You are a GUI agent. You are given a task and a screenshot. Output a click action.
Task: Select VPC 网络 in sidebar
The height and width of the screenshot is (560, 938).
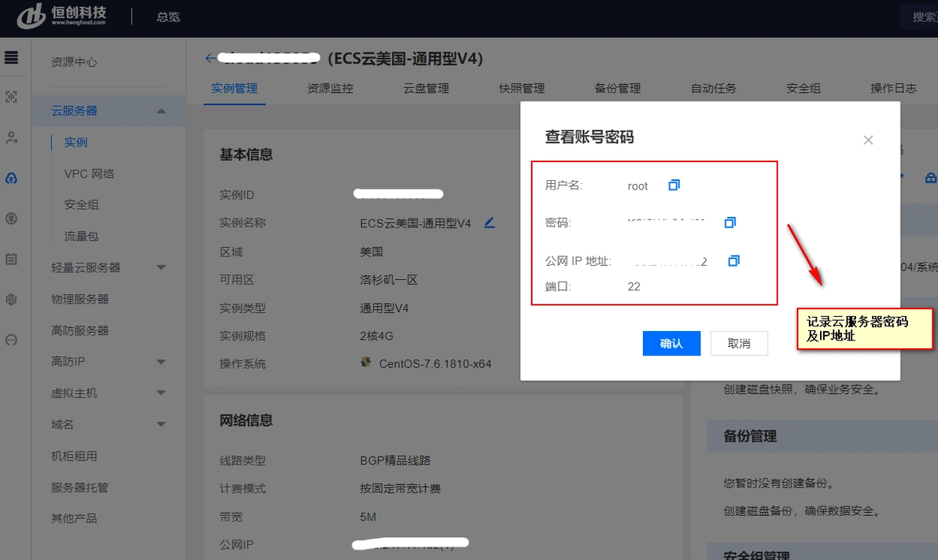click(89, 174)
